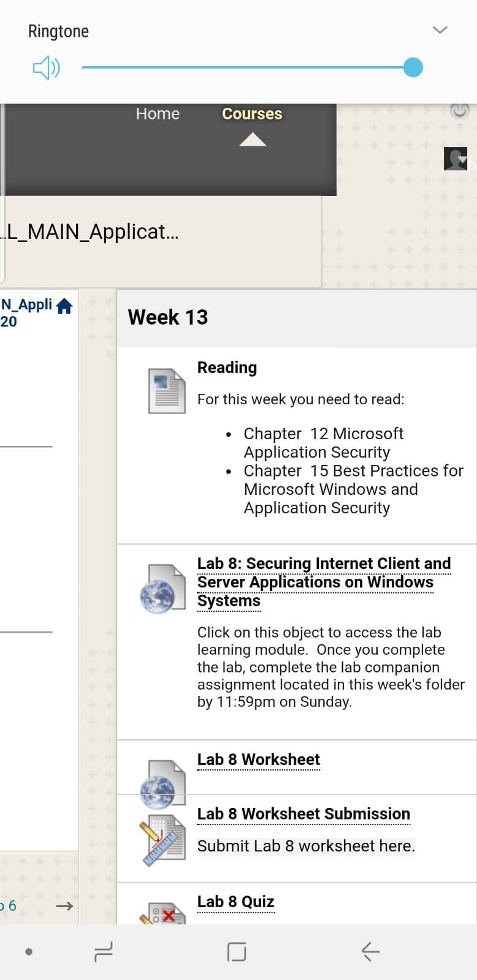Screen dimensions: 477x980
Task: Tap the Android back navigation button
Action: 370,952
